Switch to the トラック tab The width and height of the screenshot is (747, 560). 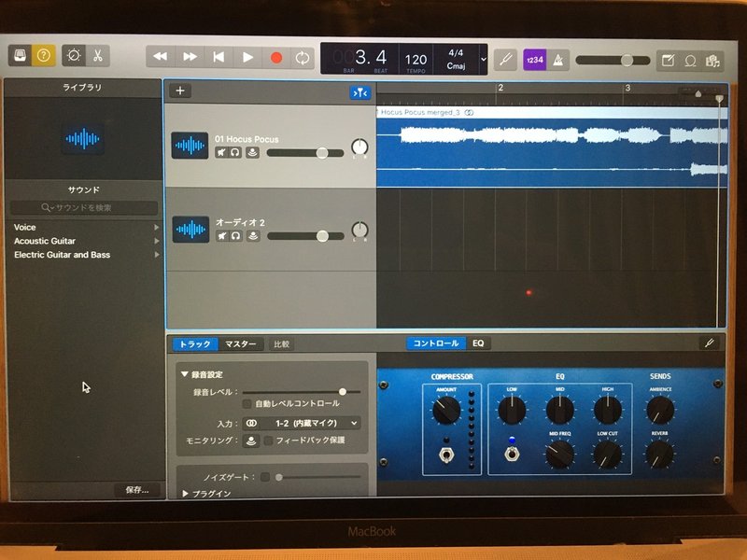tap(195, 343)
